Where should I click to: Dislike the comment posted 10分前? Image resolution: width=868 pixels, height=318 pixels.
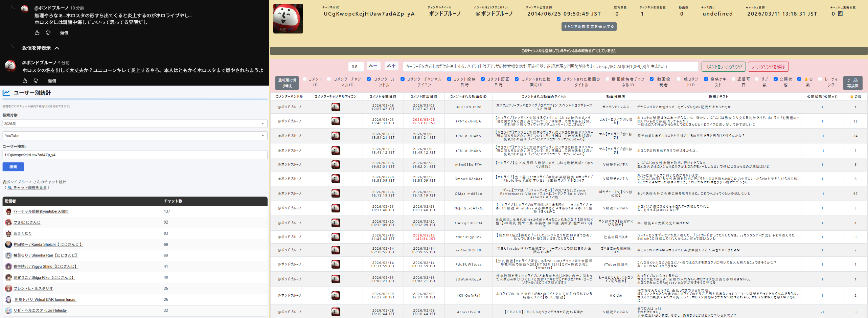point(48,33)
